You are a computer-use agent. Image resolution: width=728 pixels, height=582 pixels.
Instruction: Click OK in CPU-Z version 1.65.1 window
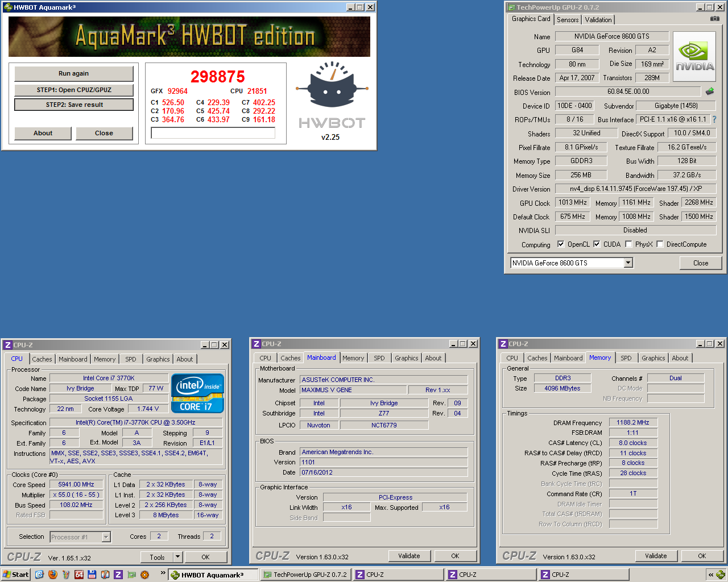[x=205, y=557]
